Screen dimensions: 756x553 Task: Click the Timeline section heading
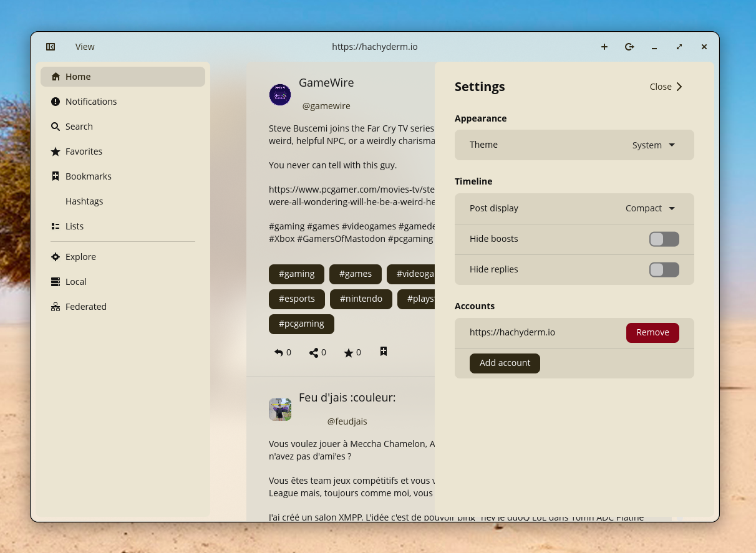coord(473,181)
